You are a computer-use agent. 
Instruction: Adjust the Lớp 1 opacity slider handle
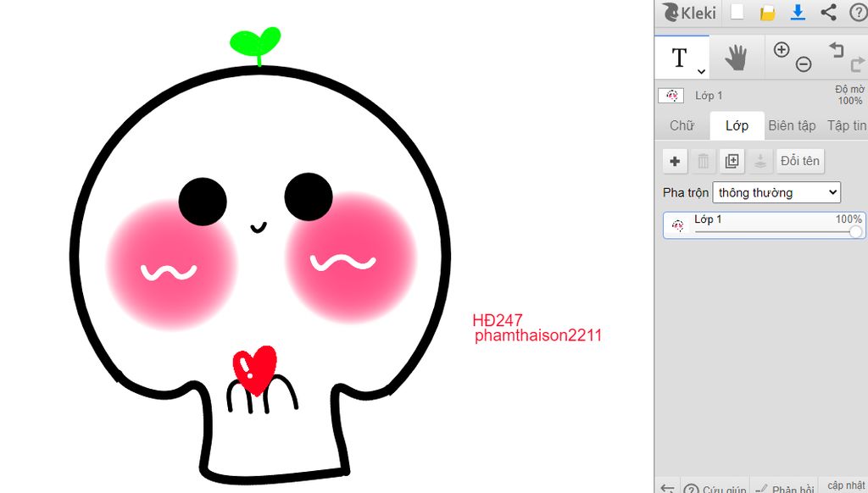856,231
